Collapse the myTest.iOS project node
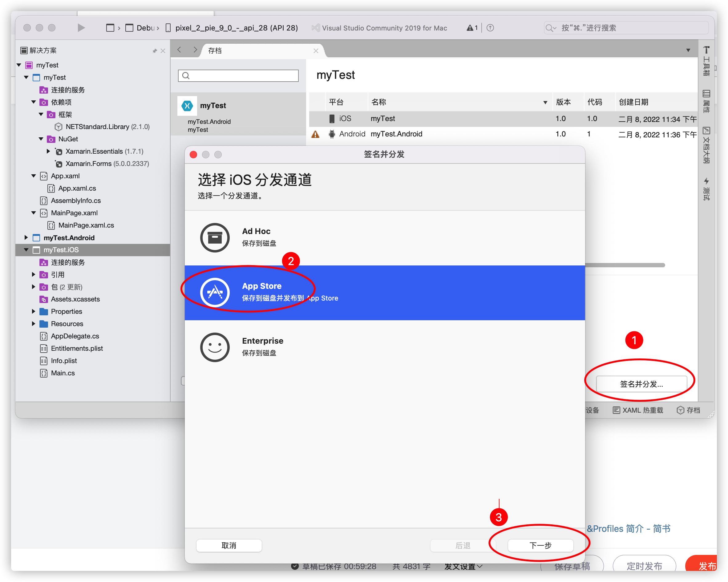Image resolution: width=728 pixels, height=582 pixels. (x=26, y=250)
